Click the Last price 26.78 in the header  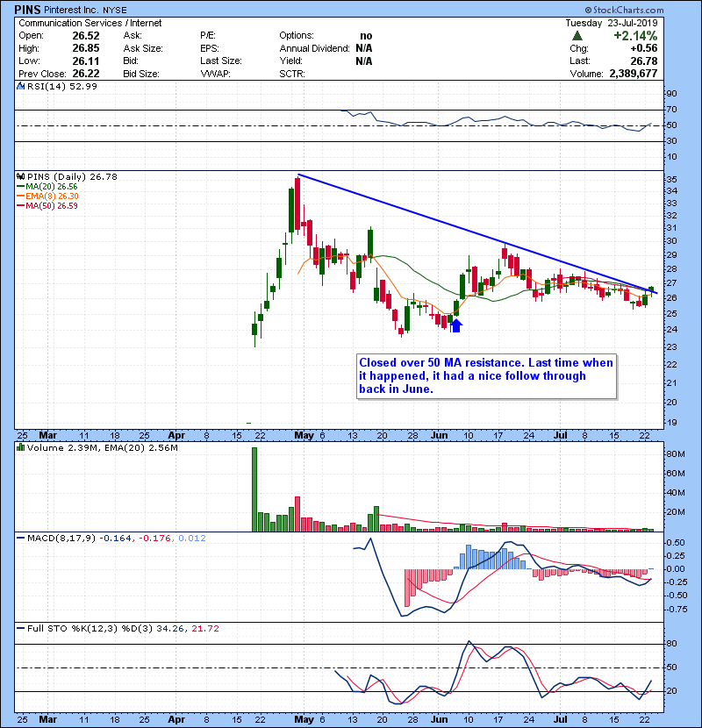[x=644, y=61]
